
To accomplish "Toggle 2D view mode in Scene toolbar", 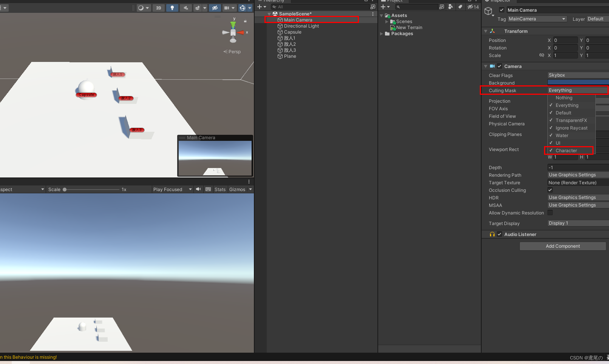I will pos(159,8).
